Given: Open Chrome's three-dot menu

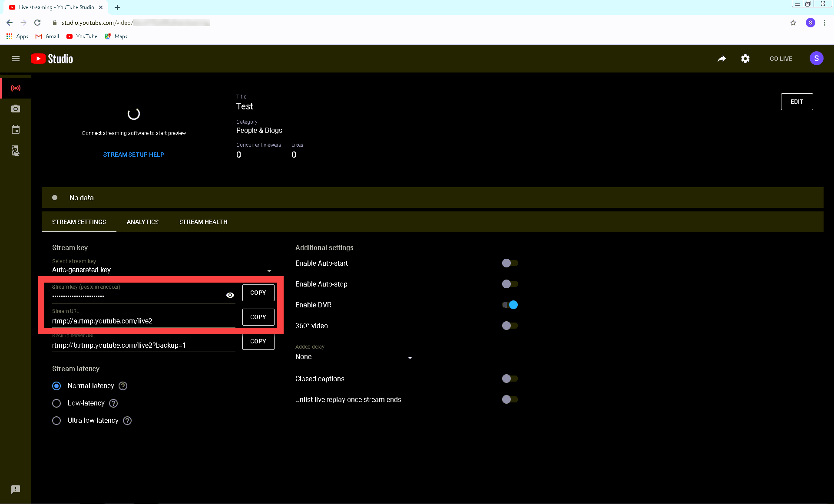Looking at the screenshot, I should [x=824, y=23].
